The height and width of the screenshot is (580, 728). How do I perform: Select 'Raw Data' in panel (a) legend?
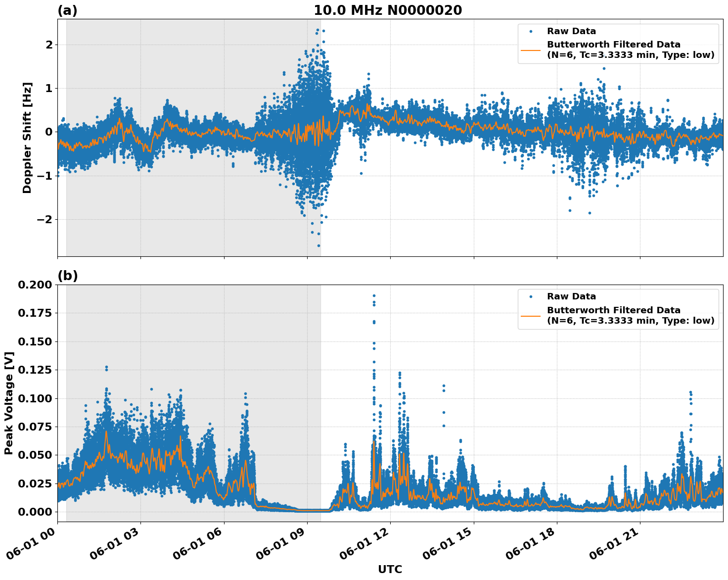571,31
